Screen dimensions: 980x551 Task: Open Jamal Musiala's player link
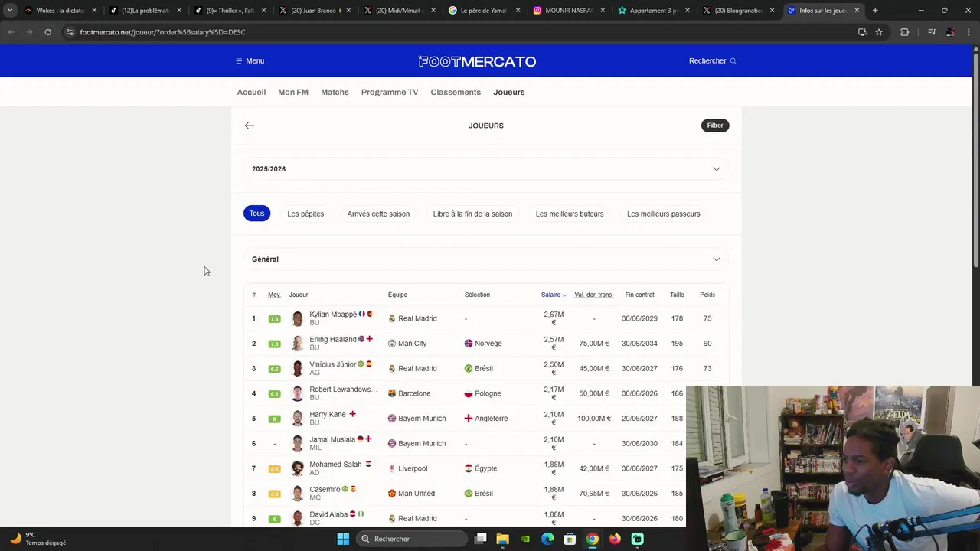pyautogui.click(x=332, y=439)
